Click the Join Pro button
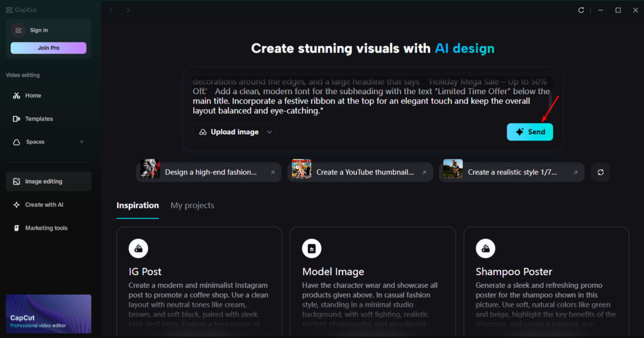The height and width of the screenshot is (338, 644). (49, 48)
